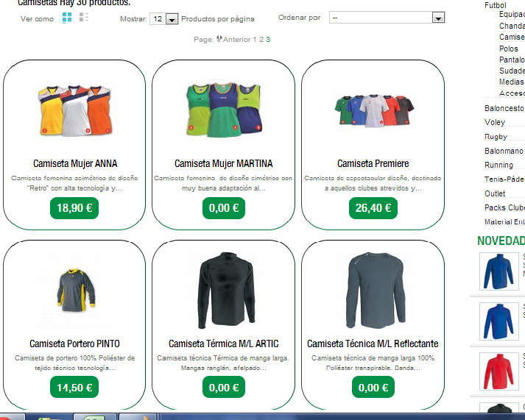
Task: Open the Medias subcategory
Action: pos(512,82)
